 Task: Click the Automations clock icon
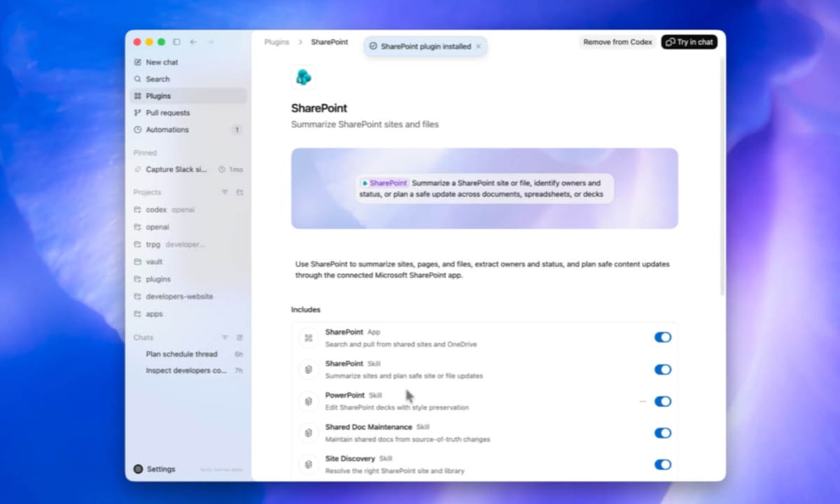138,129
